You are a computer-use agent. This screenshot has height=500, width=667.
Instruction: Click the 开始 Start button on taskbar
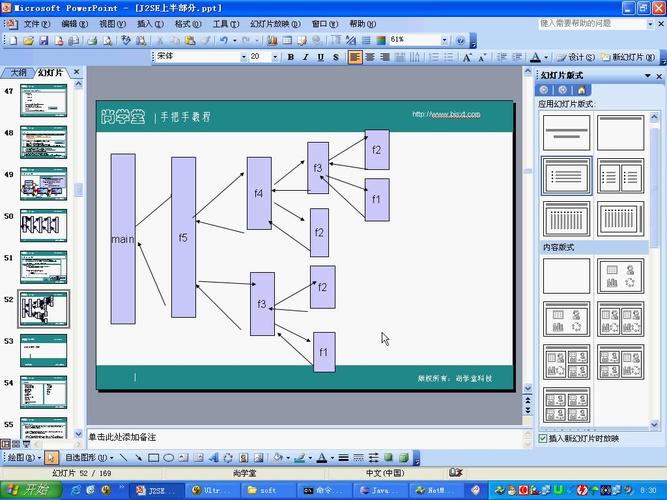click(27, 490)
